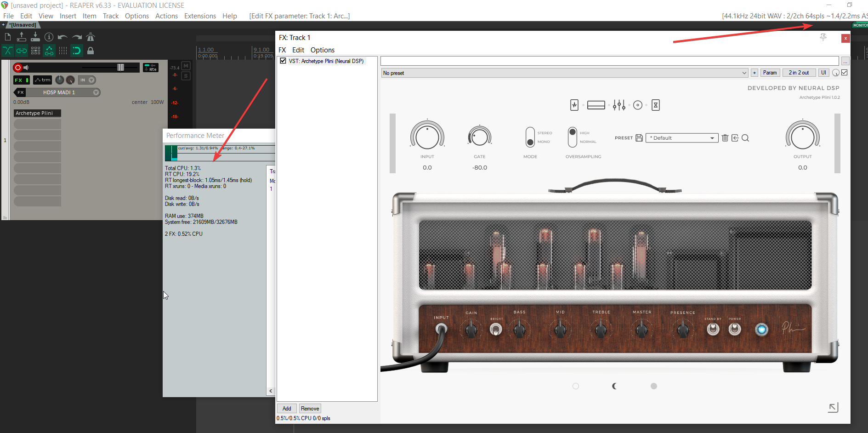Toggle Track 1 record monitoring speaker icon
The width and height of the screenshot is (868, 433).
tap(26, 68)
